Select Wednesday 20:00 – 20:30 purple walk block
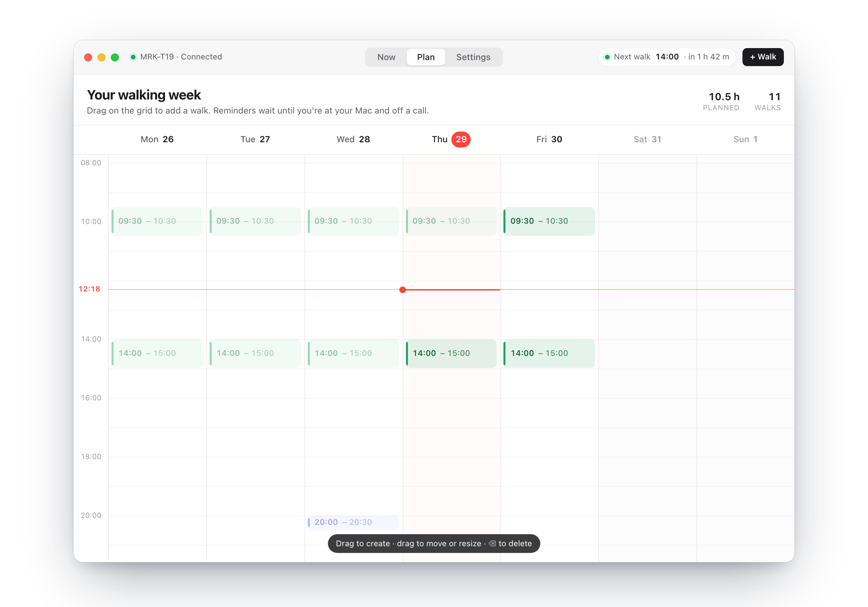The image size is (868, 607). point(353,522)
